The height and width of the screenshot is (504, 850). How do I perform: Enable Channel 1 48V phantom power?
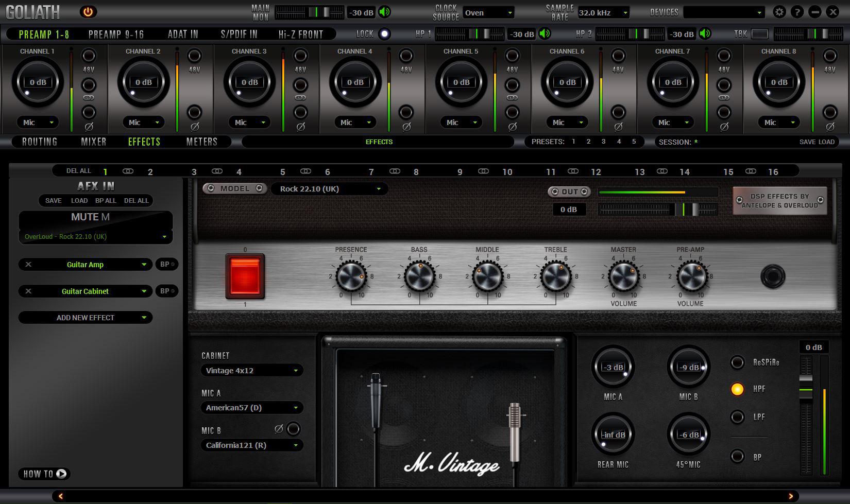(89, 56)
